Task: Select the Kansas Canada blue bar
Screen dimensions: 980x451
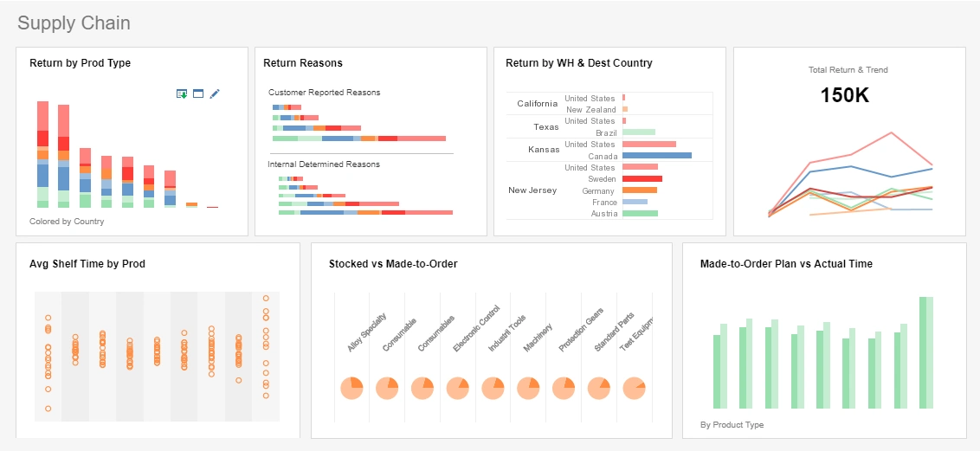Action: [x=656, y=156]
